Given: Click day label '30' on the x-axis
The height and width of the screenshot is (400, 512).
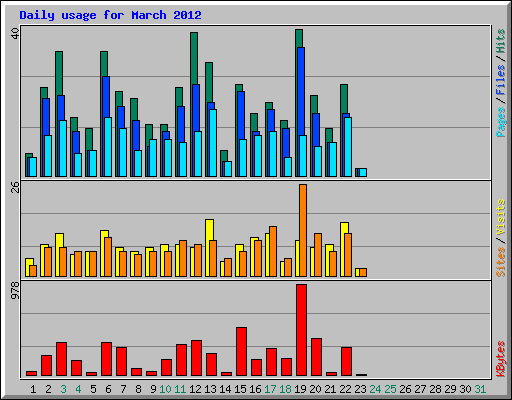Looking at the screenshot, I should [465, 389].
